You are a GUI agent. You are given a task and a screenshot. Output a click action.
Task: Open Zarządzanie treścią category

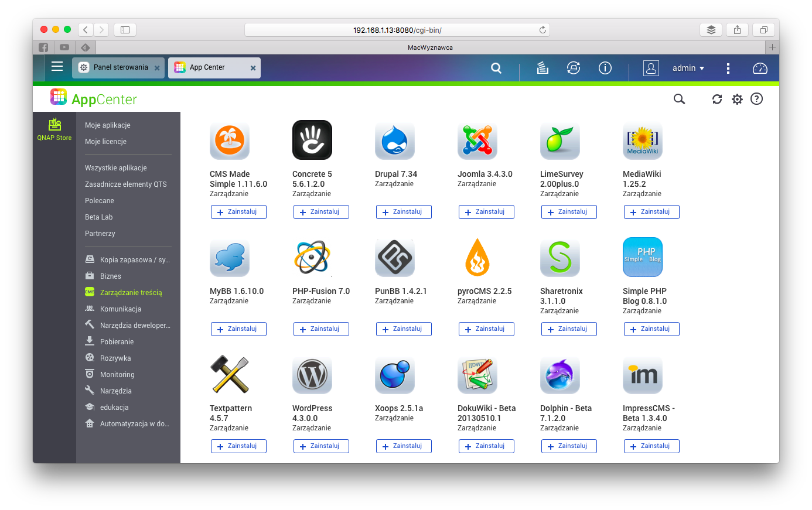pyautogui.click(x=124, y=293)
